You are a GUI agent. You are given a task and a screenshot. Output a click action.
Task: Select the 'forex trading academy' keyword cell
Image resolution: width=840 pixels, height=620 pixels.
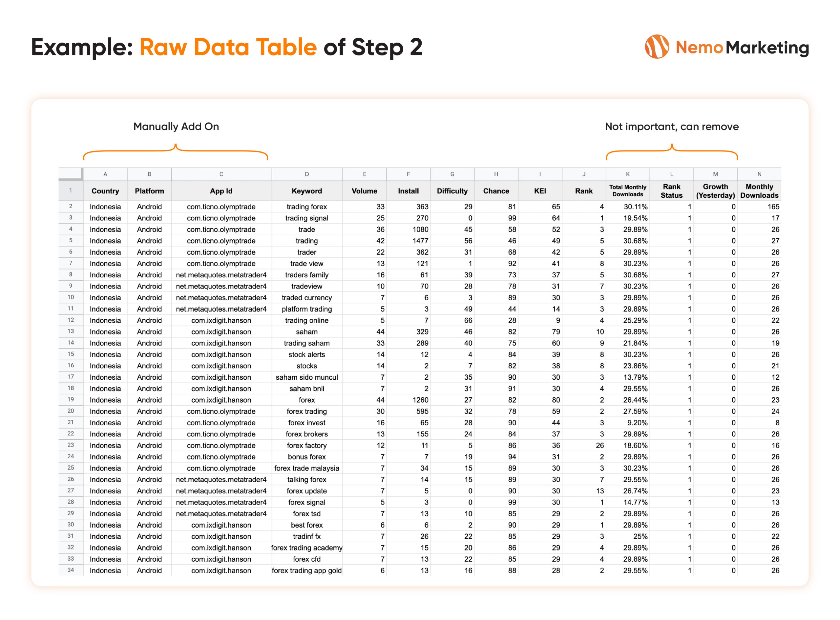307,548
